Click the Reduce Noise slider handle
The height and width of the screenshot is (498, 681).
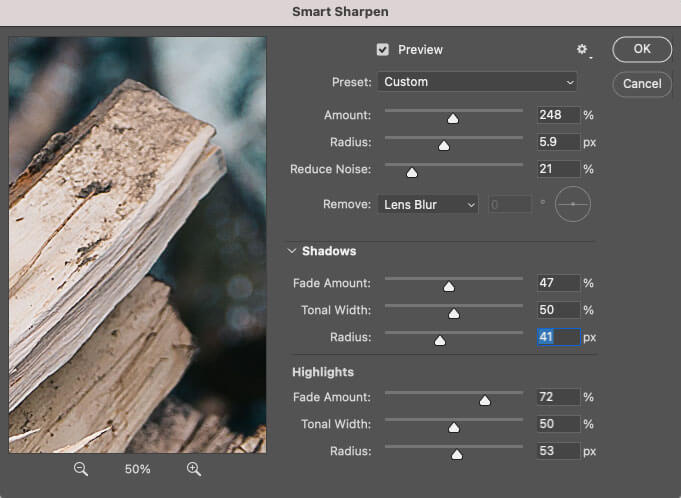pos(411,172)
